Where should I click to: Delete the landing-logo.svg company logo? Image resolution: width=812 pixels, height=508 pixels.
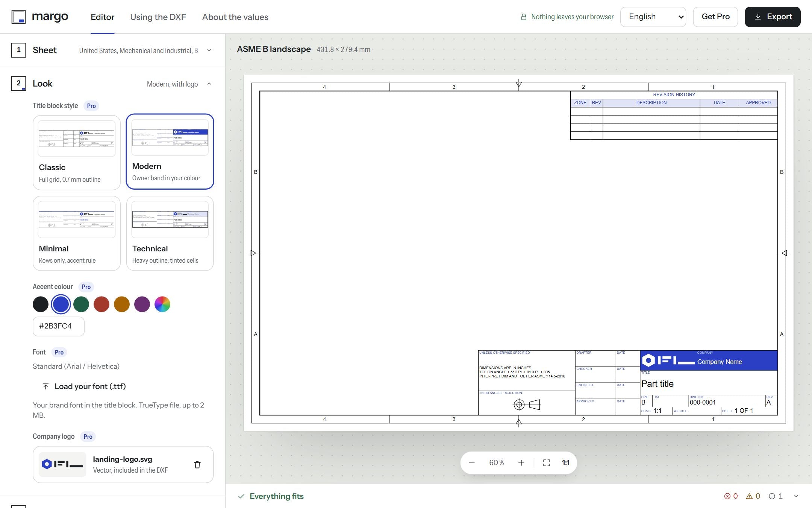[x=197, y=464]
